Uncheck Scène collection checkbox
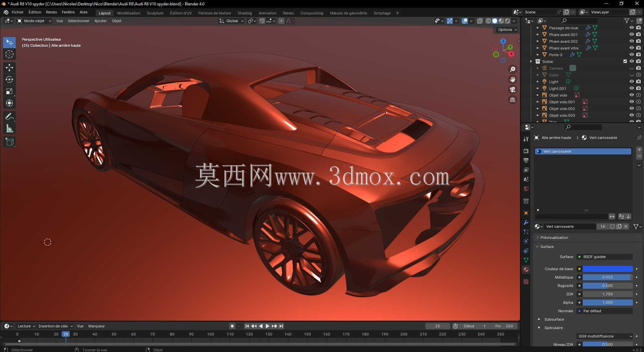 [625, 61]
